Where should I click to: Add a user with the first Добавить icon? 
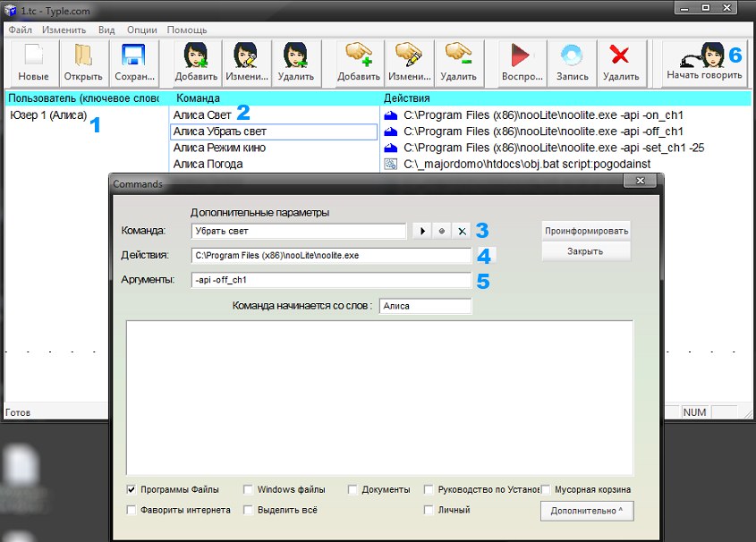pos(196,56)
